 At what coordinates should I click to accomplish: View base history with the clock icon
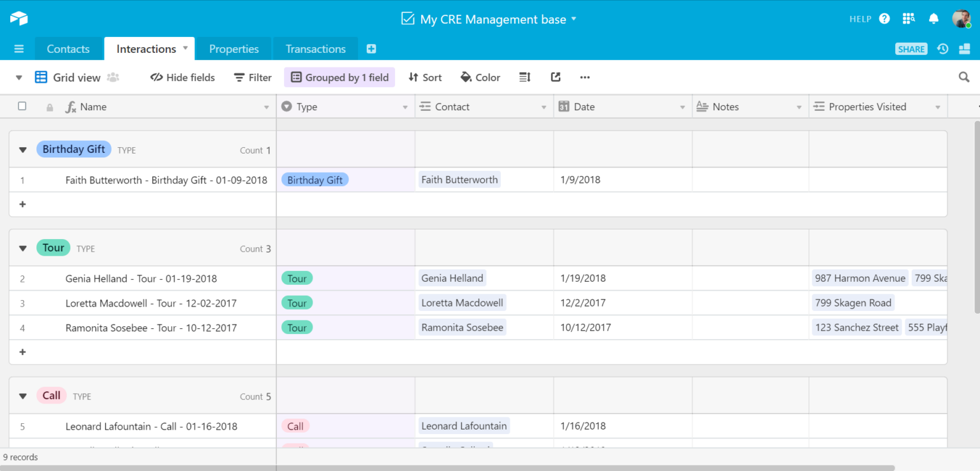click(x=943, y=48)
